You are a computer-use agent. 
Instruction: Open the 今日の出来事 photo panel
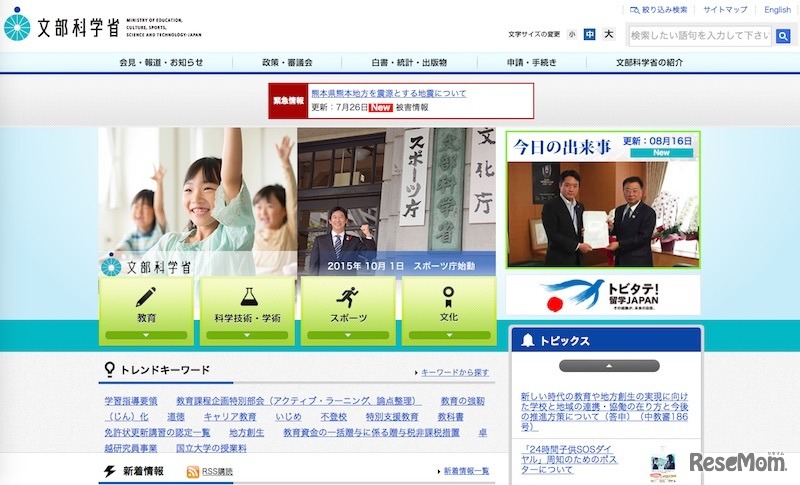tap(603, 200)
